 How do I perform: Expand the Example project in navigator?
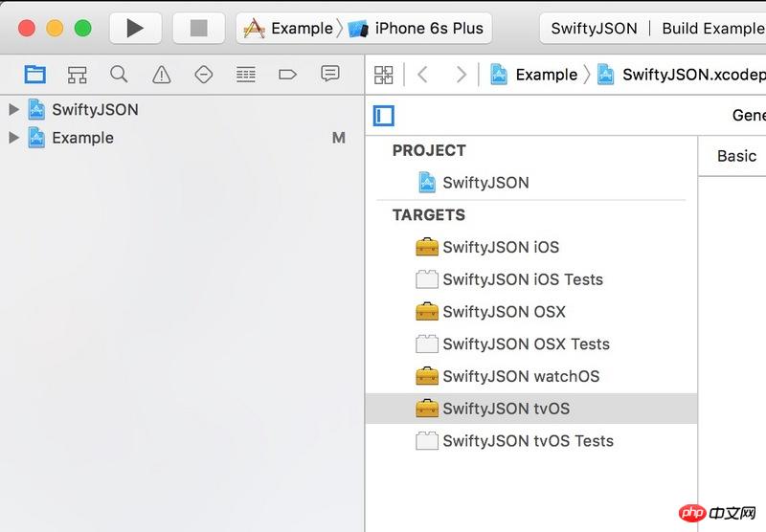(x=14, y=138)
